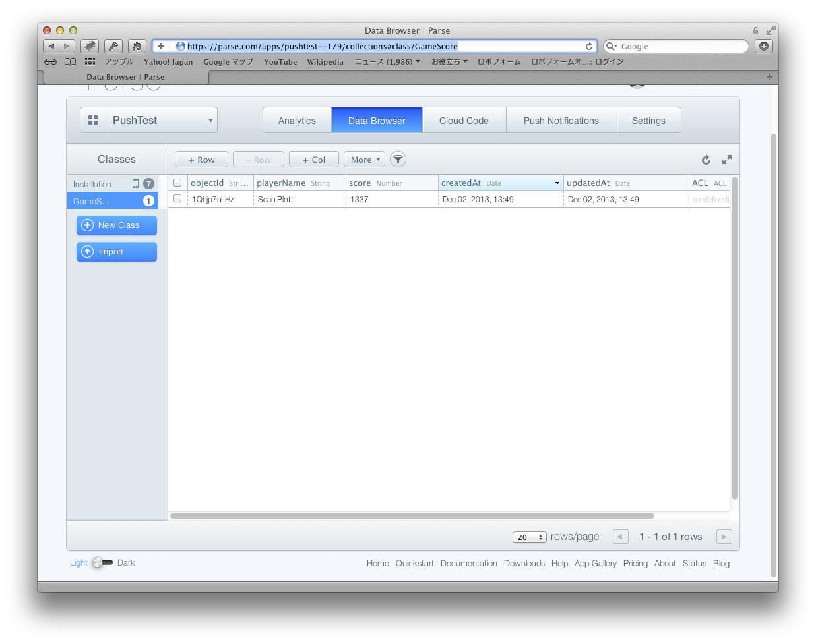Expand data browser to fullscreen
Viewport: 816px width, 644px height.
(727, 160)
